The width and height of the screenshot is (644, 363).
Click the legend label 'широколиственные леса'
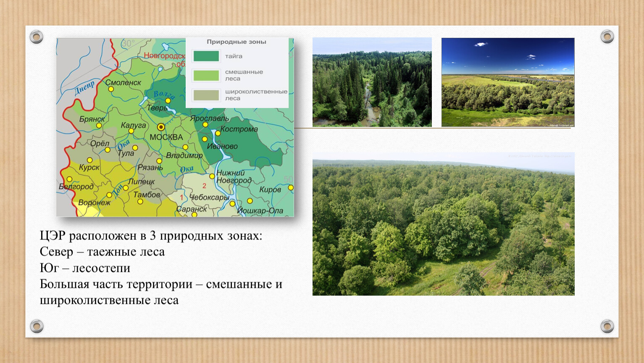[x=256, y=95]
